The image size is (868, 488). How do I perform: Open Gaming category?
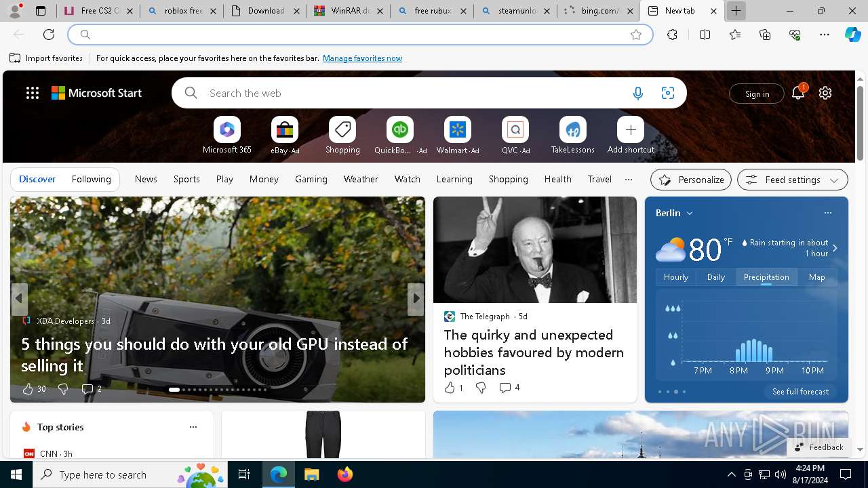[311, 179]
